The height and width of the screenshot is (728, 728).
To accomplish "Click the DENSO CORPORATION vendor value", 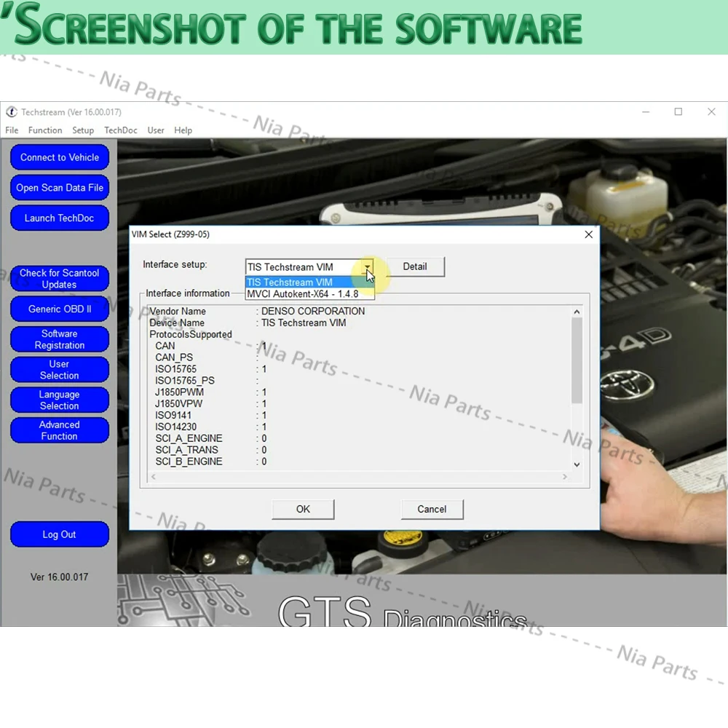I will [x=313, y=311].
